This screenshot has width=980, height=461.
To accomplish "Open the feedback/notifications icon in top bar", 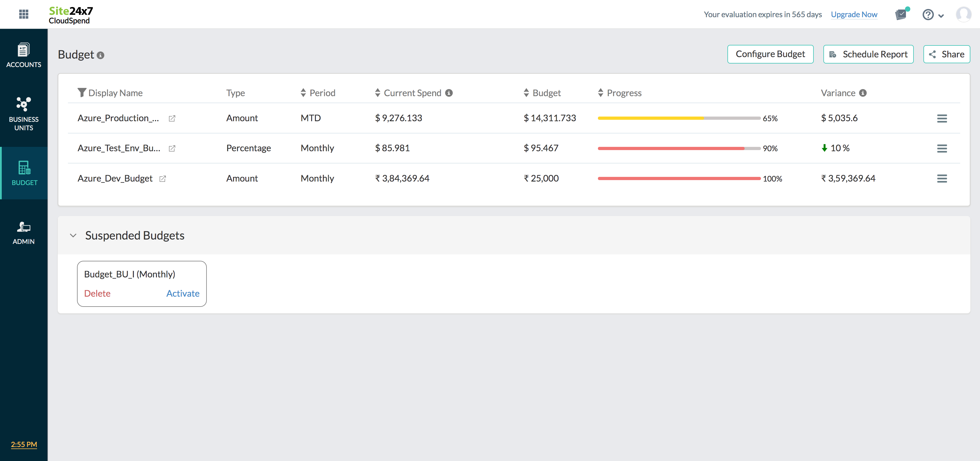I will point(901,15).
